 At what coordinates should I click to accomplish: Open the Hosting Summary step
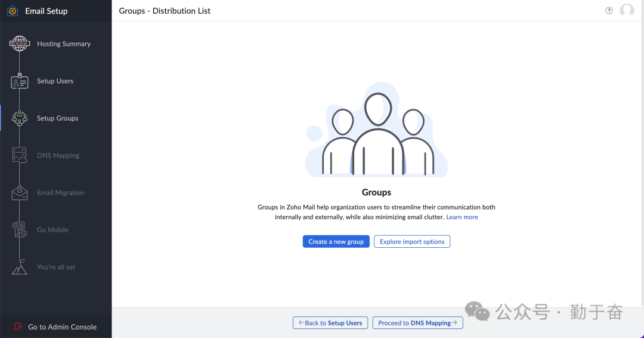[63, 44]
